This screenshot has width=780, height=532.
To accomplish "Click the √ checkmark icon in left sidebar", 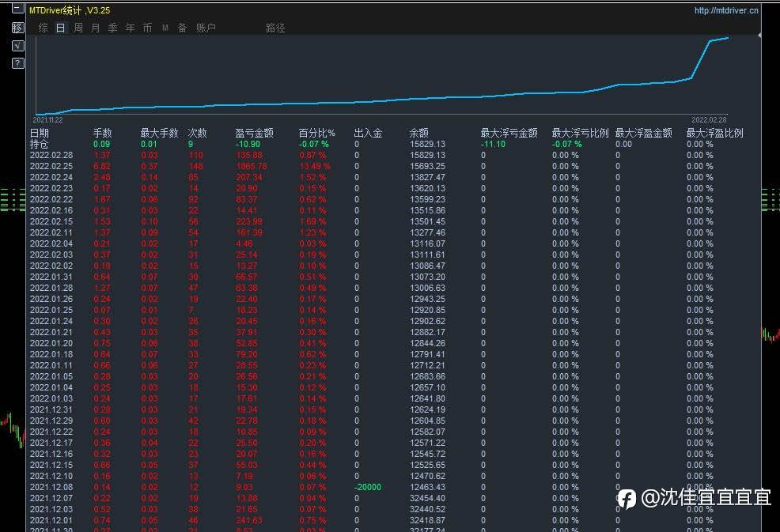I will [x=17, y=46].
